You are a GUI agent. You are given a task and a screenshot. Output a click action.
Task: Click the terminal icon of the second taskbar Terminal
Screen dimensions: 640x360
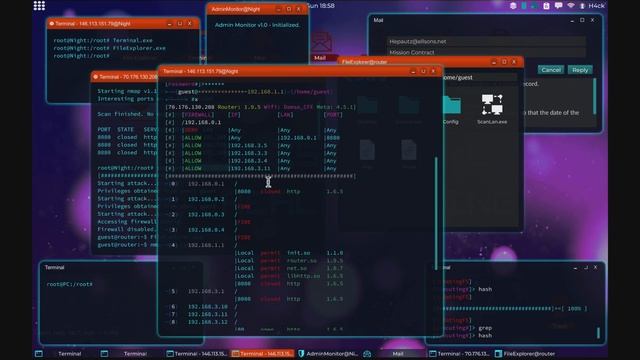coord(104,354)
